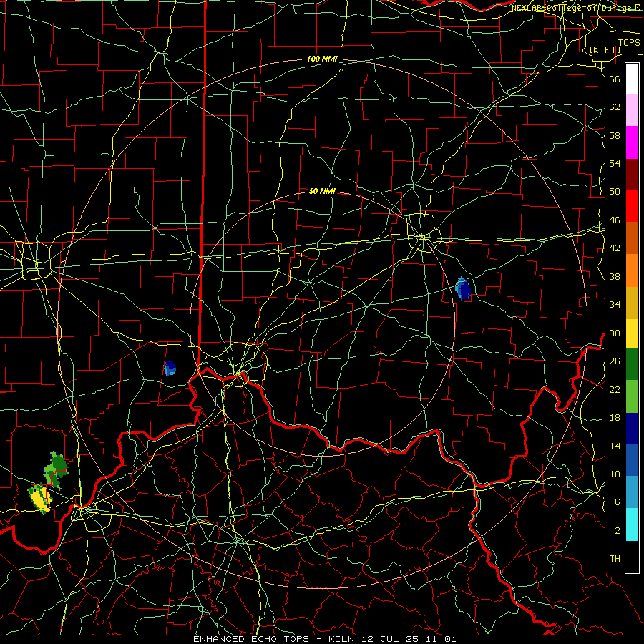The width and height of the screenshot is (644, 644).
Task: Click the yellow echo cell in the southwest
Action: pos(40,499)
